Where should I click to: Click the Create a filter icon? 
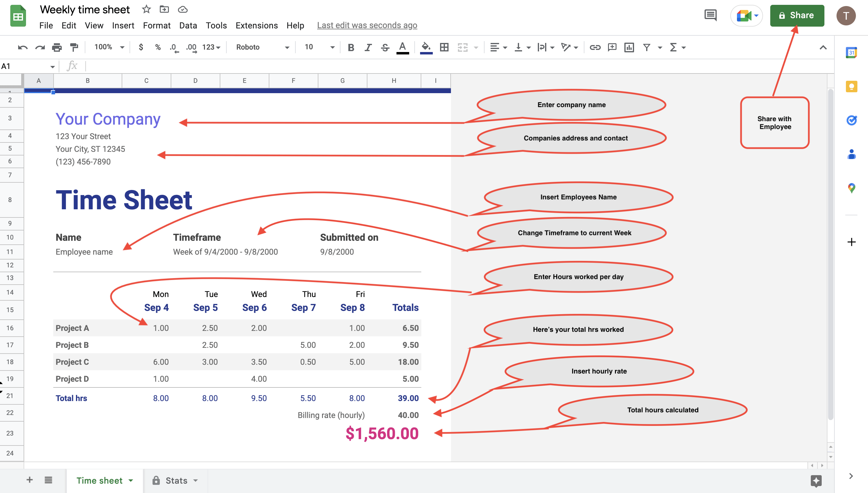(x=647, y=47)
